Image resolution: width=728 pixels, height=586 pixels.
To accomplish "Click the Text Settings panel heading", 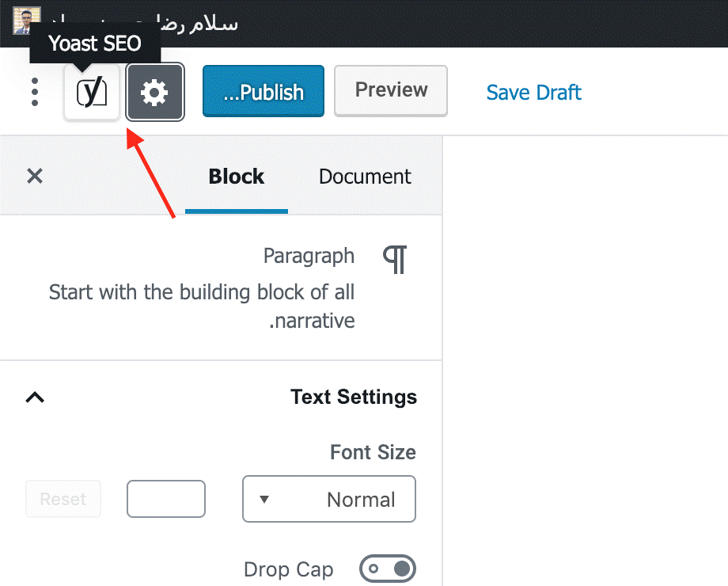I will pyautogui.click(x=353, y=397).
